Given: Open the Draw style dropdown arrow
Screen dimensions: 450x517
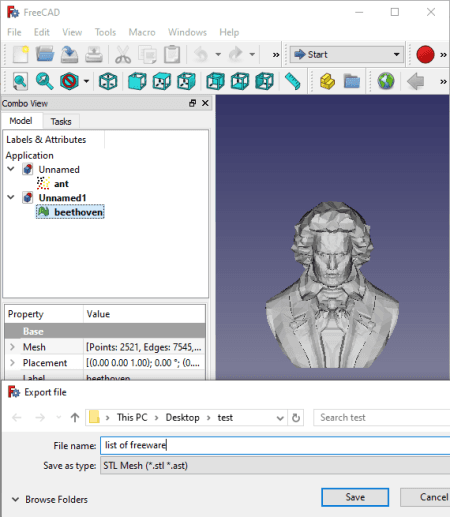Looking at the screenshot, I should [x=86, y=81].
